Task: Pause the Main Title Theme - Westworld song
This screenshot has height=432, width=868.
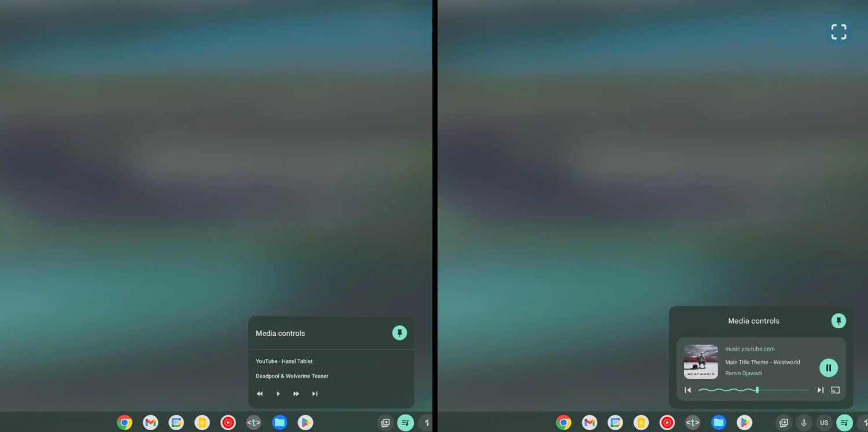Action: (x=828, y=368)
